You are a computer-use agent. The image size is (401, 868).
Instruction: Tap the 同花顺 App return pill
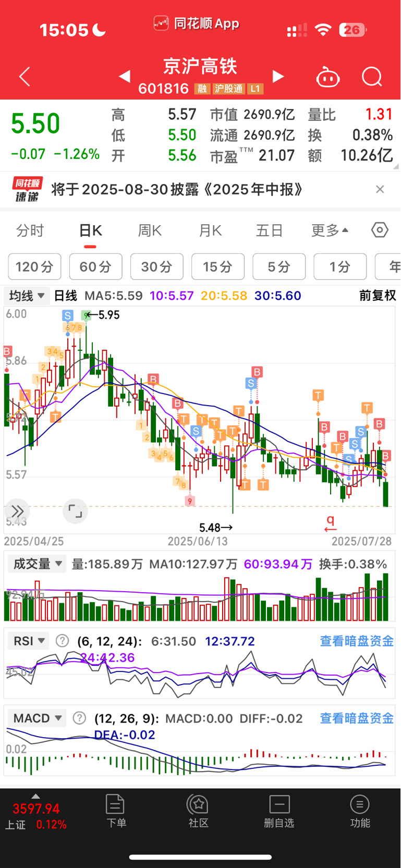(x=197, y=23)
